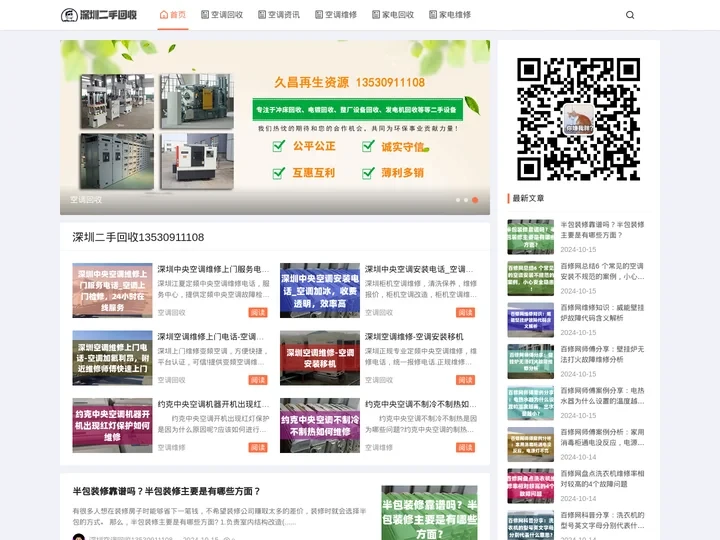
Task: Open article 深圳空调维修-空调安装移机
Action: (414, 337)
